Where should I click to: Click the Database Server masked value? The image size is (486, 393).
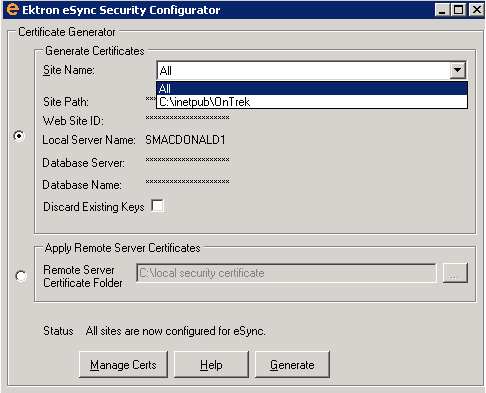[x=187, y=160]
